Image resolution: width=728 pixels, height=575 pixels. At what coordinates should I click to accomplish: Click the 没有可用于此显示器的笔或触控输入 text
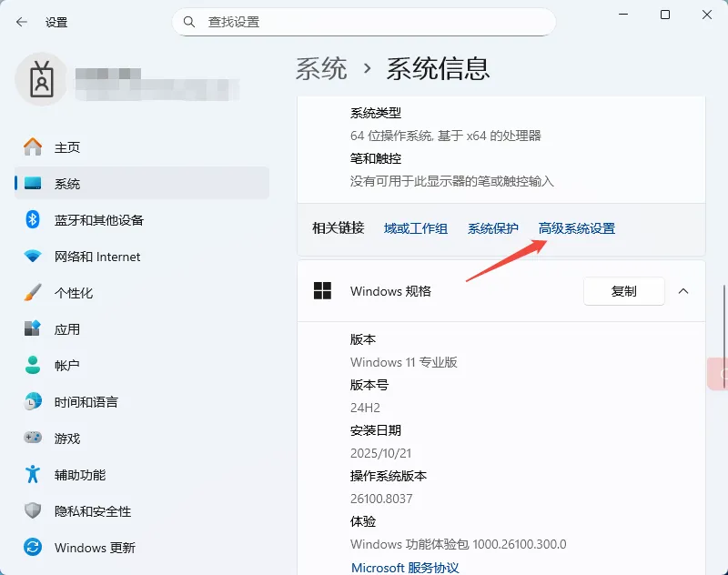(451, 181)
